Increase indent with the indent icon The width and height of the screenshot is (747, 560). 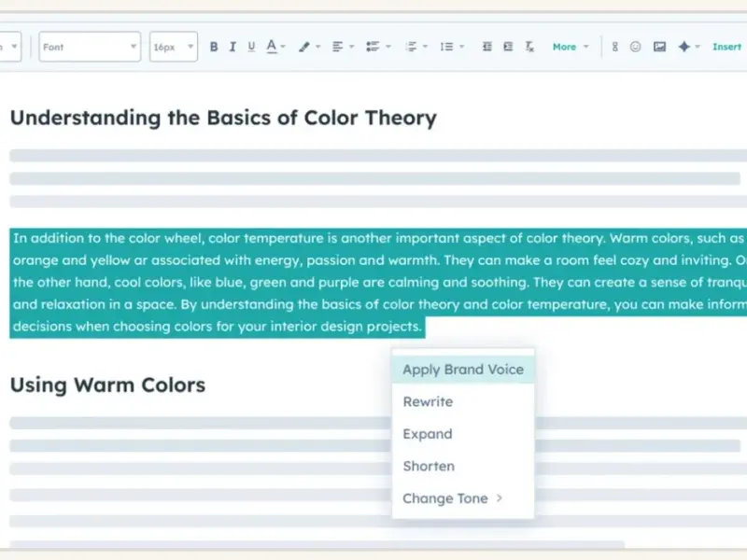click(x=508, y=47)
